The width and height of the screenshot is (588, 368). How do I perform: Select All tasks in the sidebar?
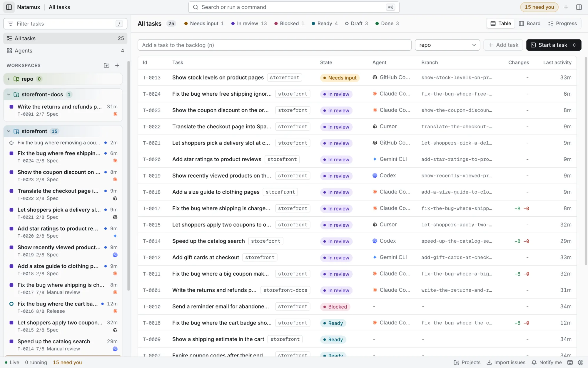coord(65,38)
